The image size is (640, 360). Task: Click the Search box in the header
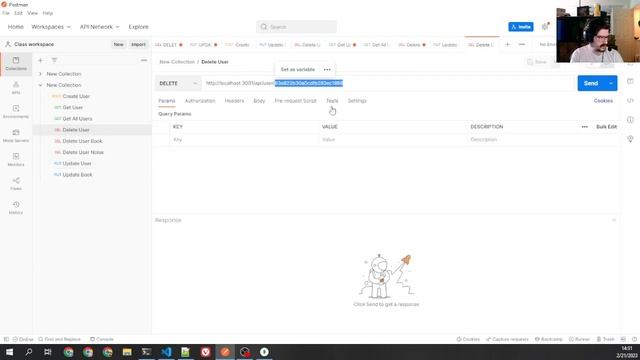tap(296, 27)
